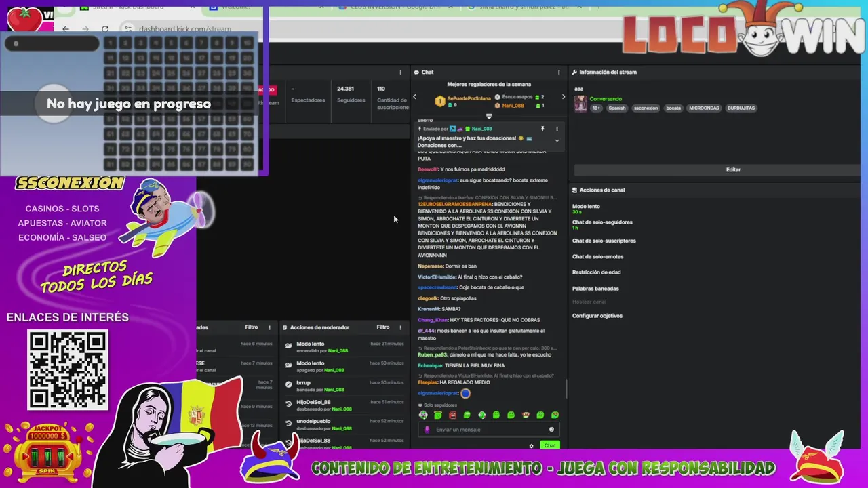Insert the first emote in quick row

click(x=423, y=415)
